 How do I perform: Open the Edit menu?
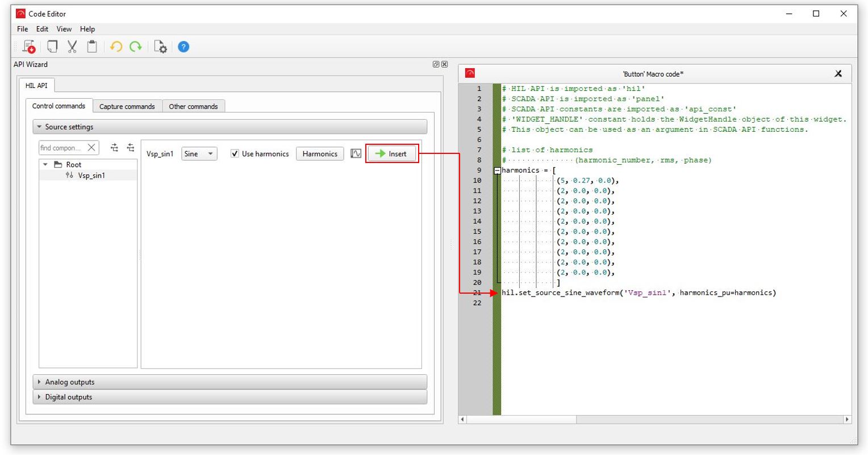tap(42, 29)
